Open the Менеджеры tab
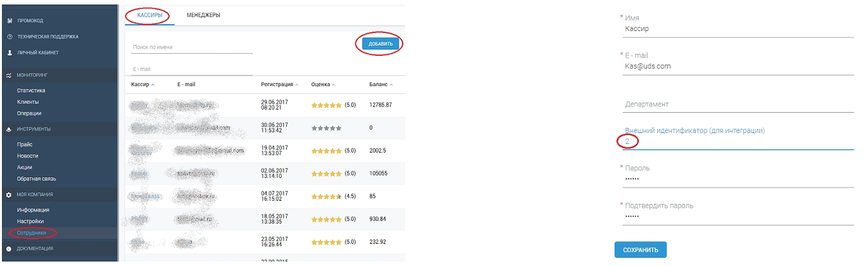 [203, 15]
